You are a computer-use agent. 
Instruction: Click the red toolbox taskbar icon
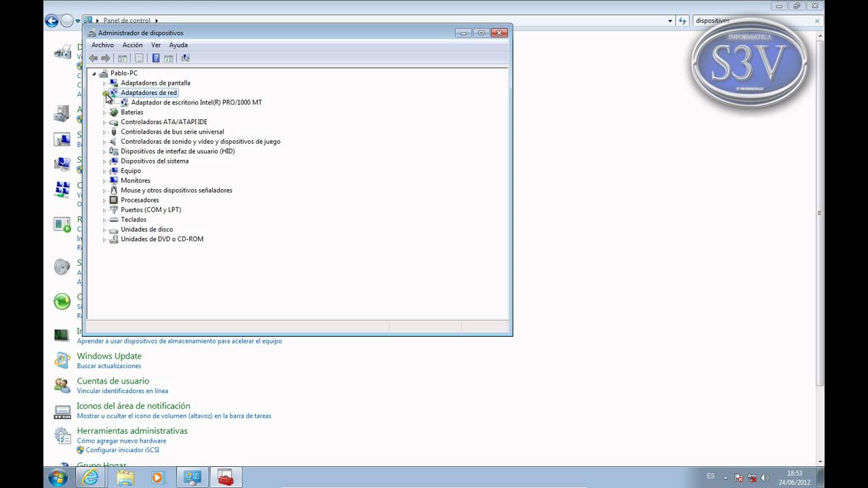click(x=226, y=477)
